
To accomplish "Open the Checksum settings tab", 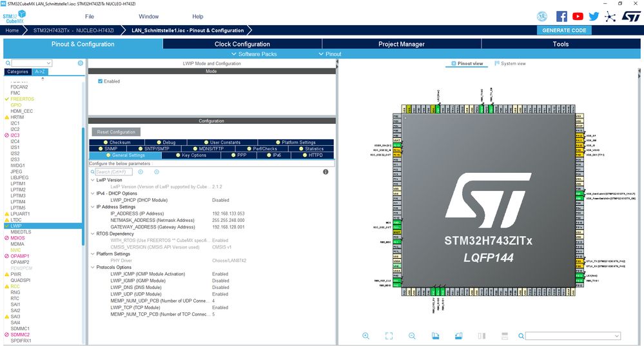I will point(117,142).
